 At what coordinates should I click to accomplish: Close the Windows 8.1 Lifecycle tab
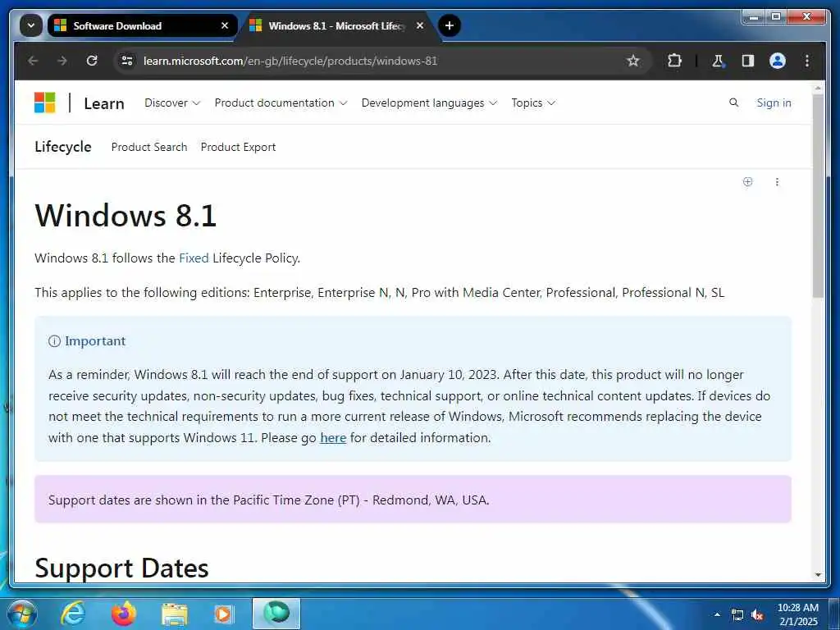(x=420, y=25)
